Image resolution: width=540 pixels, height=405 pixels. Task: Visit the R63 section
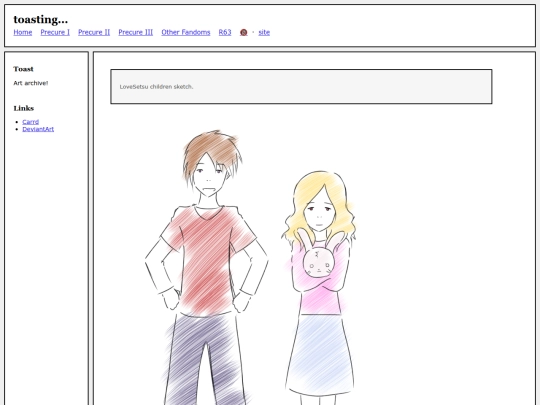pos(225,32)
